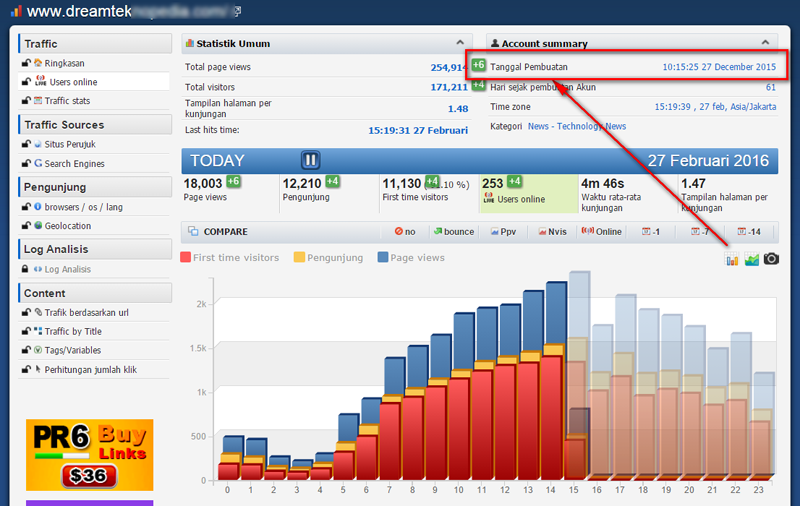Click the PR6 Buy Links banner
Viewport: 800px width, 506px height.
pos(89,454)
